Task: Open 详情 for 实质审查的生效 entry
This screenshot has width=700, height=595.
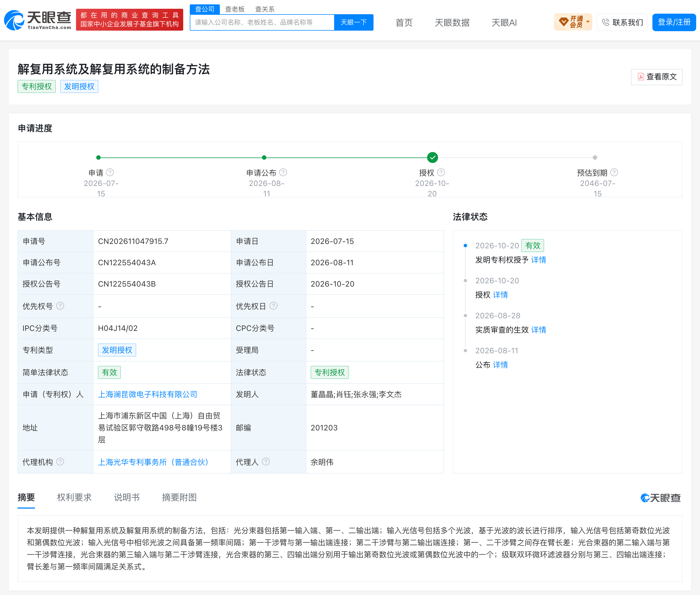Action: (x=539, y=330)
